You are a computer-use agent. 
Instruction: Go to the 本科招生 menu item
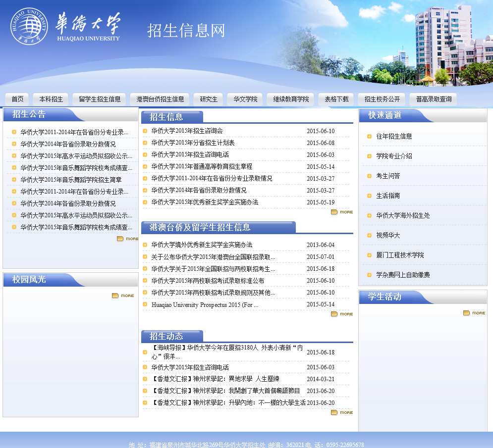click(51, 100)
